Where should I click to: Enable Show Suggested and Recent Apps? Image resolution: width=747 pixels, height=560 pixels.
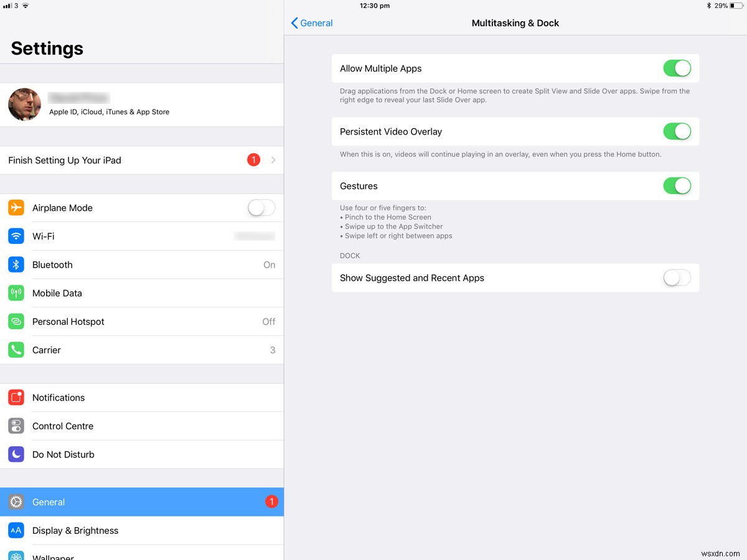677,278
